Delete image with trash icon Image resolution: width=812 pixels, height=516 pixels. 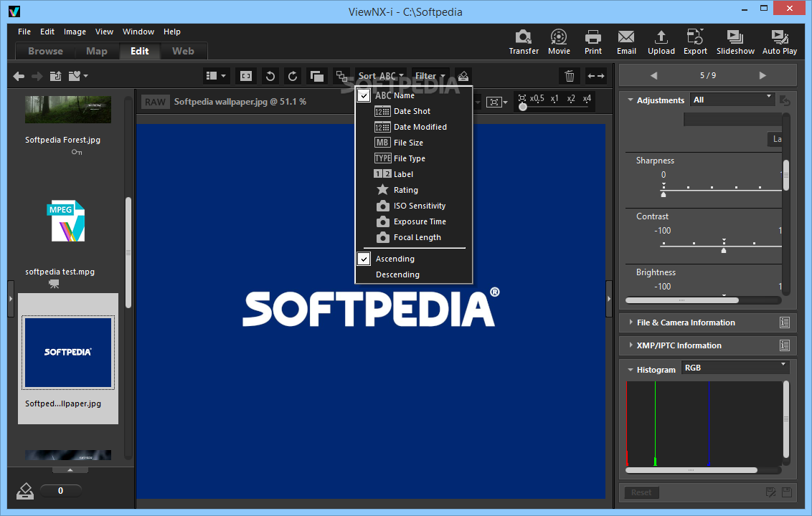coord(570,76)
